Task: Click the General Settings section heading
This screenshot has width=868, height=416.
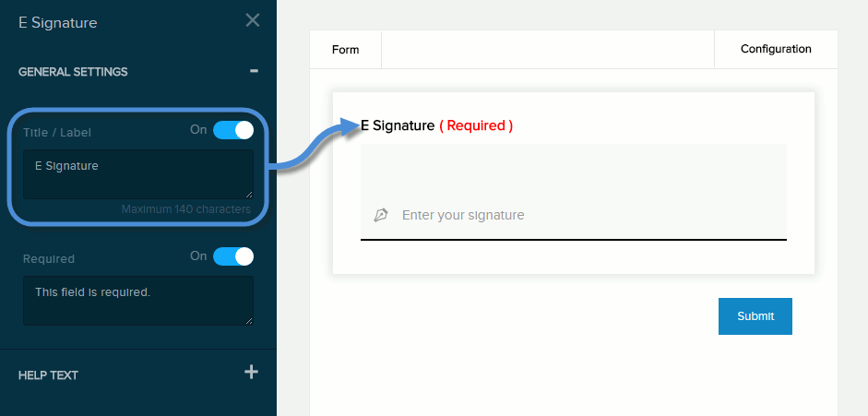Action: 73,72
